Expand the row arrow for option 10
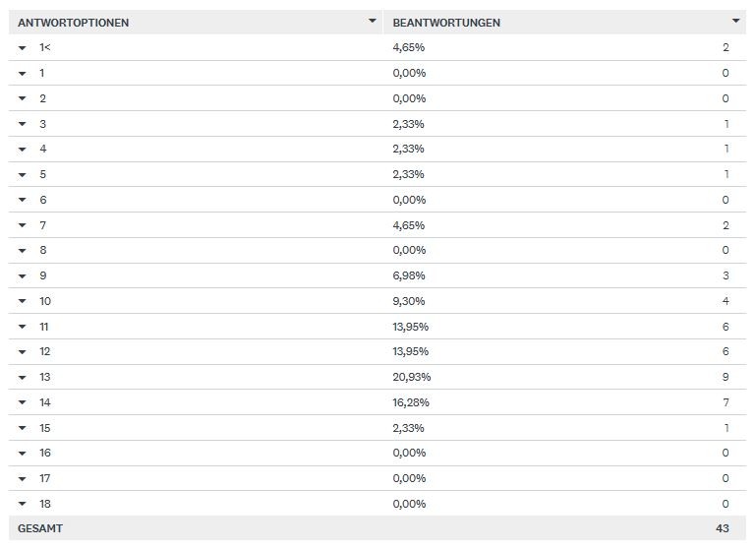756x549 pixels. pos(22,301)
